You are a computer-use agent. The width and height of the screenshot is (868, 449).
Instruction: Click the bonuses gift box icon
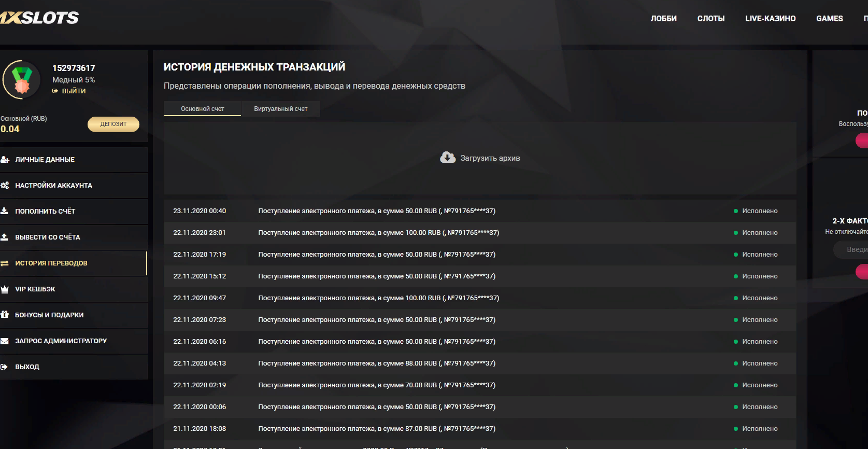pyautogui.click(x=5, y=315)
